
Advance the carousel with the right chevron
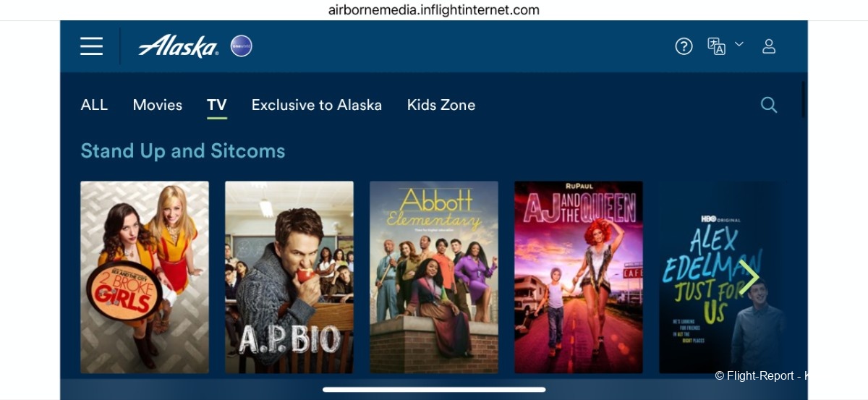tap(749, 277)
